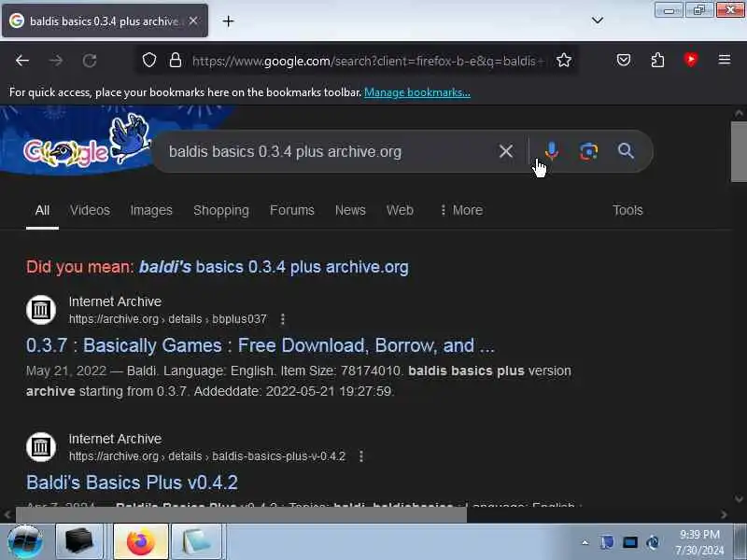
Task: Follow the baldi's basics spelling suggestion link
Action: pos(274,267)
